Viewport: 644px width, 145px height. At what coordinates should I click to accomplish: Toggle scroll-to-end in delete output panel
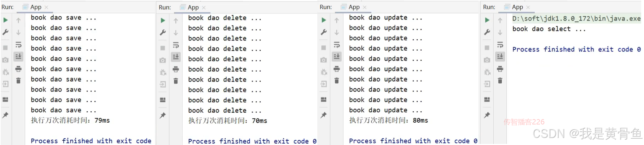(176, 56)
